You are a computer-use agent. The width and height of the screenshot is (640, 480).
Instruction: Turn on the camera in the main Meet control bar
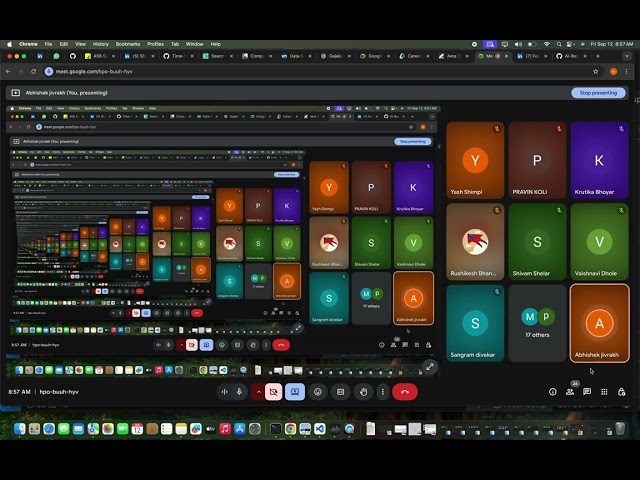pos(273,392)
